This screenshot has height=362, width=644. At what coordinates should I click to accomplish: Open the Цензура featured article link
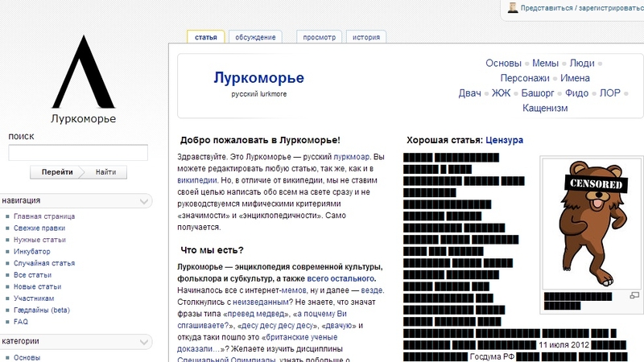click(x=505, y=140)
